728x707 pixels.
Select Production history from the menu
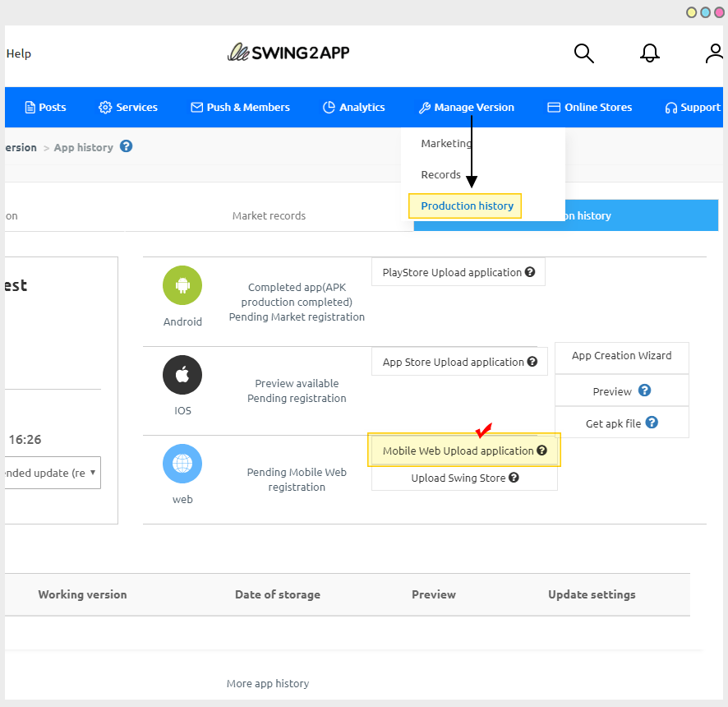466,206
